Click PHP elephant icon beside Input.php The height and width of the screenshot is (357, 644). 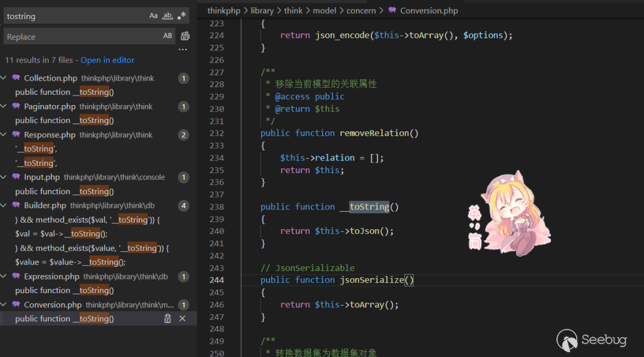pos(16,177)
